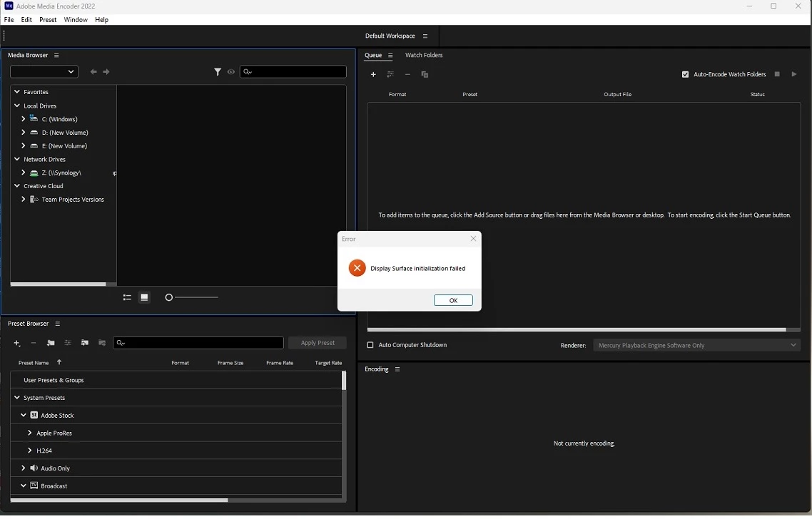The image size is (812, 519).
Task: Enable Auto Computer Shutdown checkbox
Action: (370, 345)
